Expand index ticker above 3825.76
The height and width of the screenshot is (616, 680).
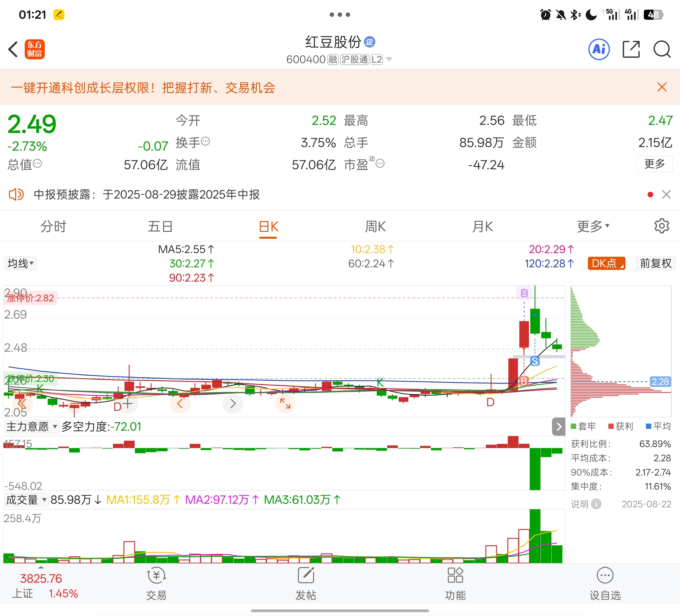click(x=41, y=568)
